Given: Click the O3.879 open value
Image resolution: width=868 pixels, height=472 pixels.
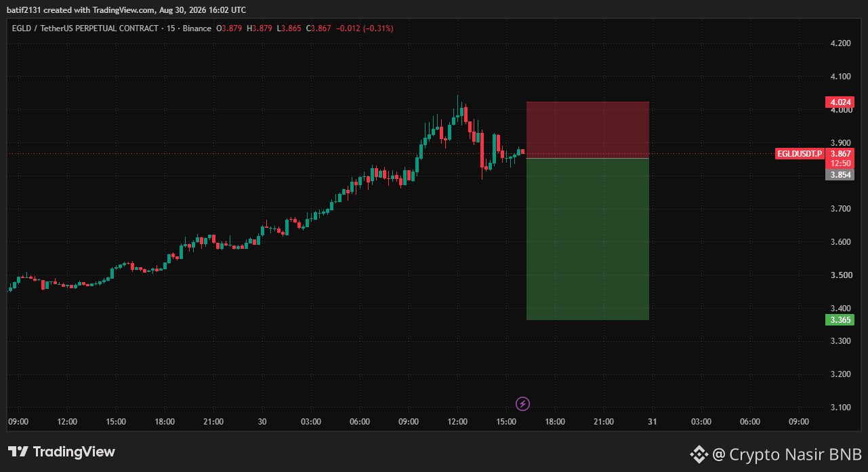Looking at the screenshot, I should [230, 28].
